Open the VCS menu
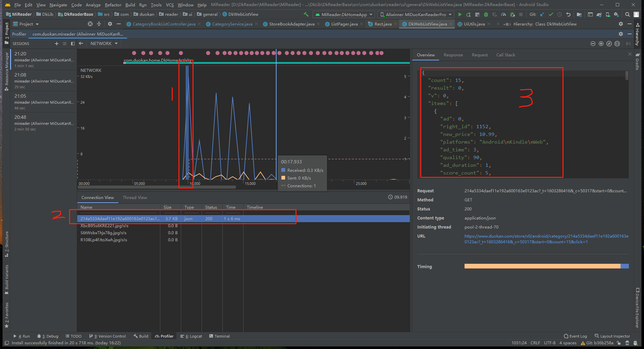 click(170, 5)
